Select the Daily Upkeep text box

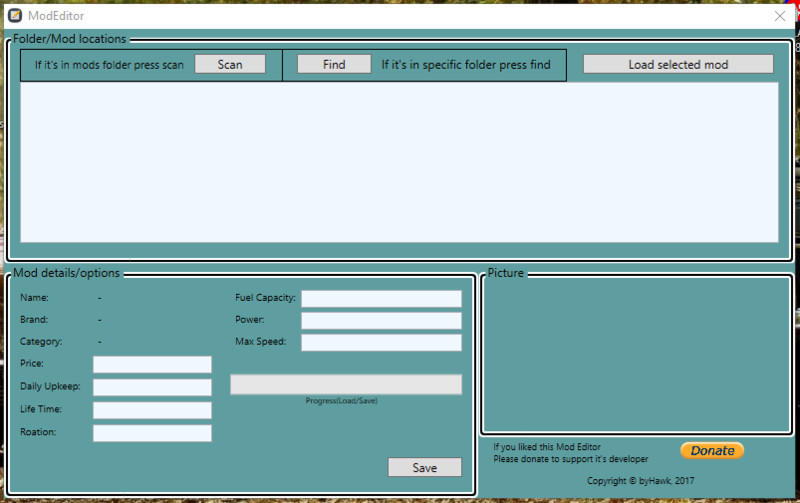(x=152, y=387)
